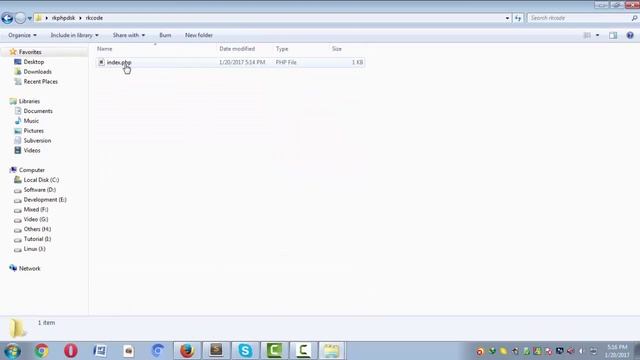This screenshot has height=360, width=640.
Task: Open the Subversion library
Action: [x=37, y=140]
